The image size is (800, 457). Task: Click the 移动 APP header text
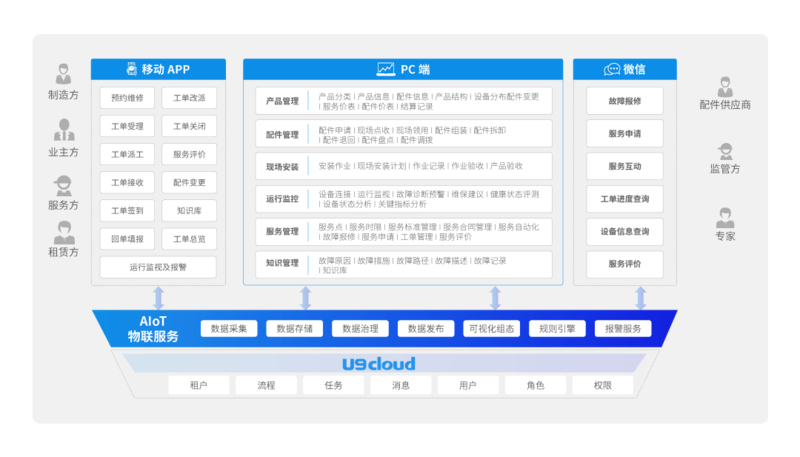pos(166,69)
